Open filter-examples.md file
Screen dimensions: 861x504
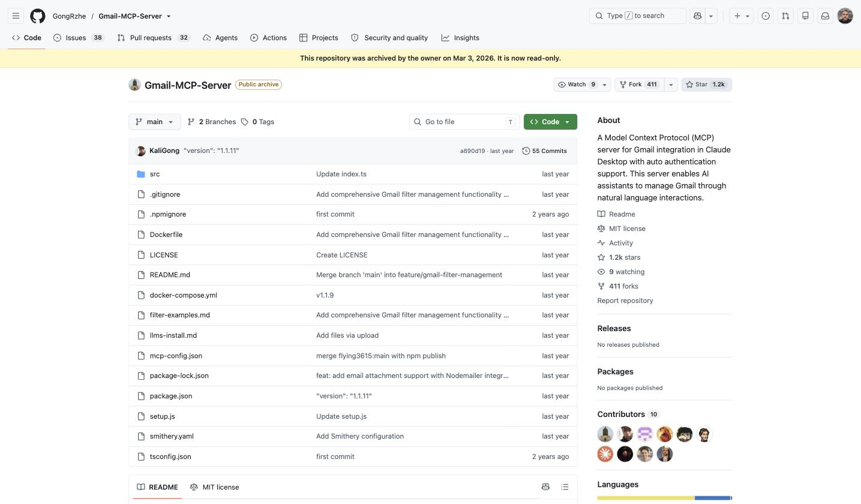180,315
